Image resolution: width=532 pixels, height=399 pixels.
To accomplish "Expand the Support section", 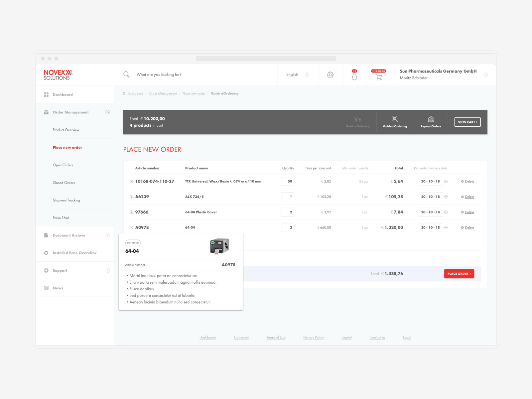I will tap(108, 270).
